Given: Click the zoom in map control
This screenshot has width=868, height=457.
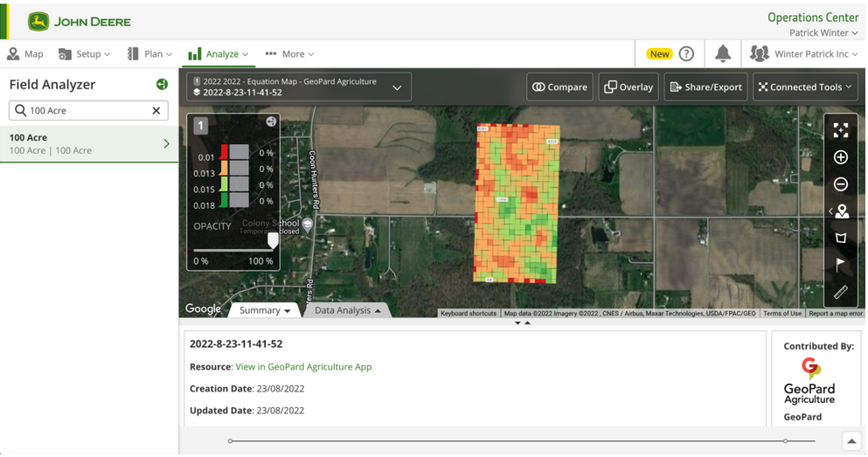Looking at the screenshot, I should coord(840,157).
